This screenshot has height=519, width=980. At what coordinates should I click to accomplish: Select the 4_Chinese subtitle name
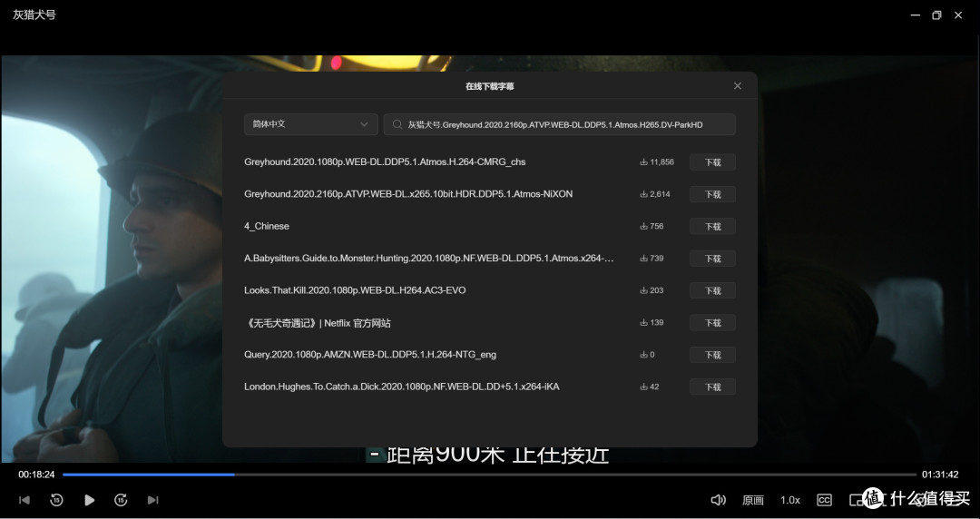[x=266, y=226]
